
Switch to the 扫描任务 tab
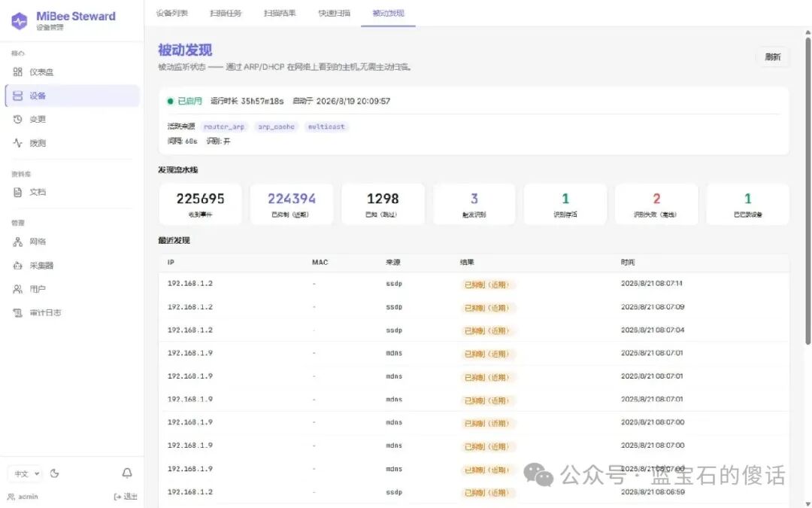pyautogui.click(x=226, y=14)
